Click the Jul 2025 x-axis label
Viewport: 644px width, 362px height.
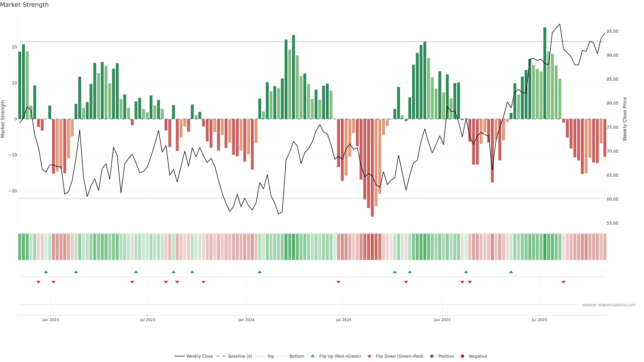(x=539, y=320)
